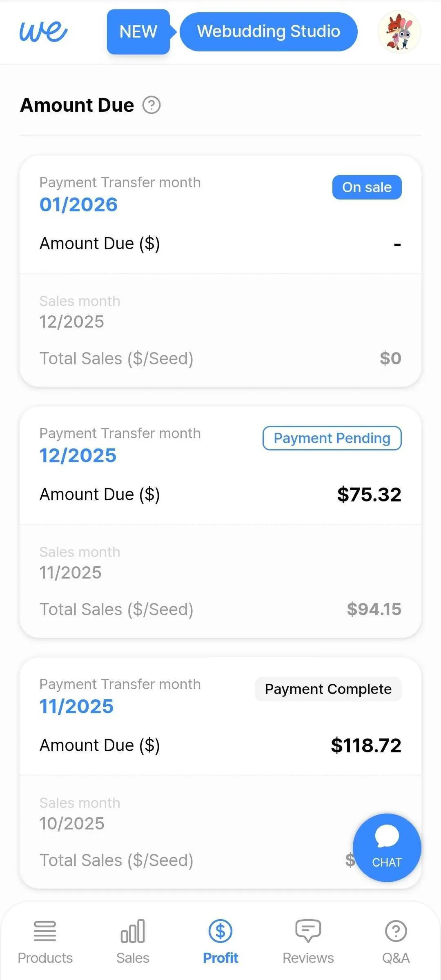
Task: Select the 01/2026 payment transfer month
Action: [x=78, y=204]
